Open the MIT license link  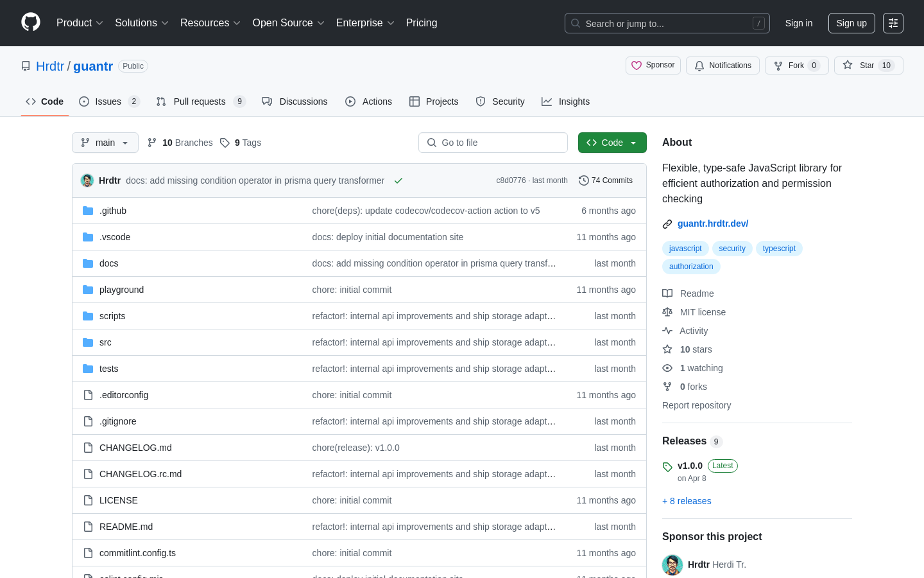click(x=694, y=312)
